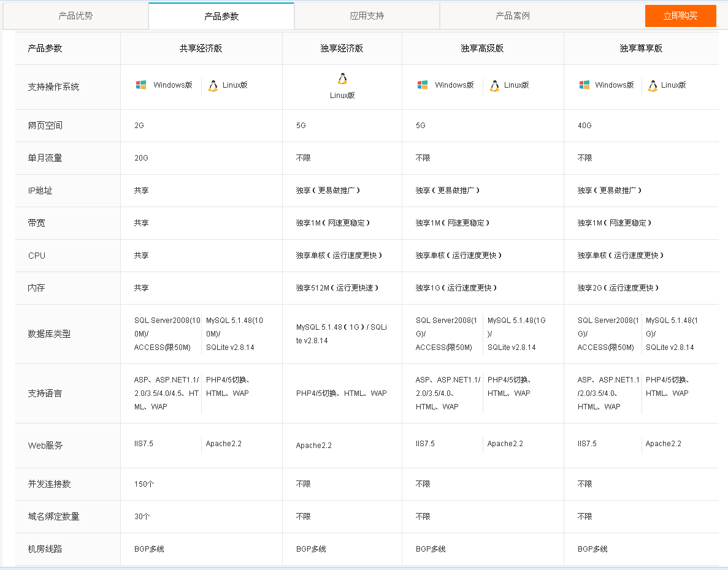Open the 产品优势 tab
The width and height of the screenshot is (728, 570).
pyautogui.click(x=75, y=16)
